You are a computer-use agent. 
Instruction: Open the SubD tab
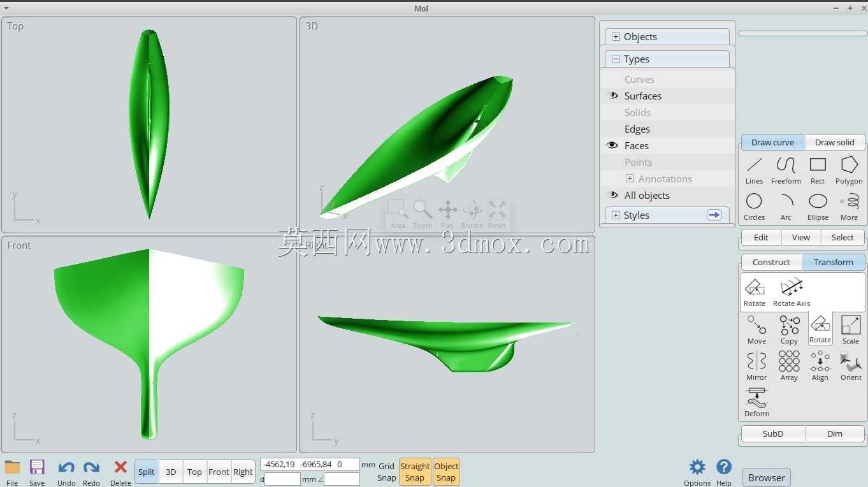point(773,433)
